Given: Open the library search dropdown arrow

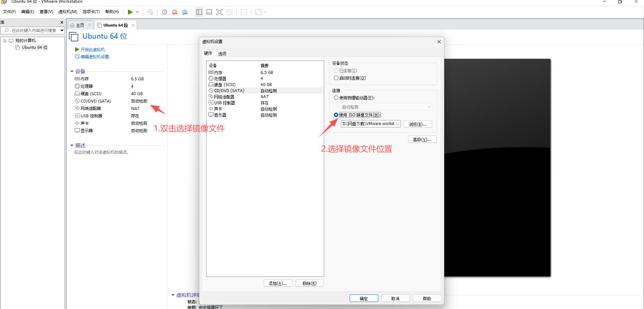Looking at the screenshot, I should [x=62, y=30].
